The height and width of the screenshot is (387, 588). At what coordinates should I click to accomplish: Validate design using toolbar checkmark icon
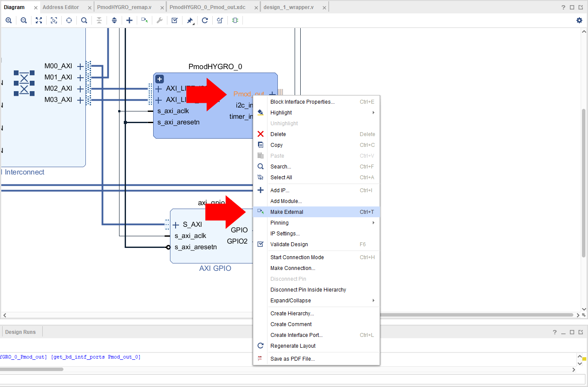point(175,20)
